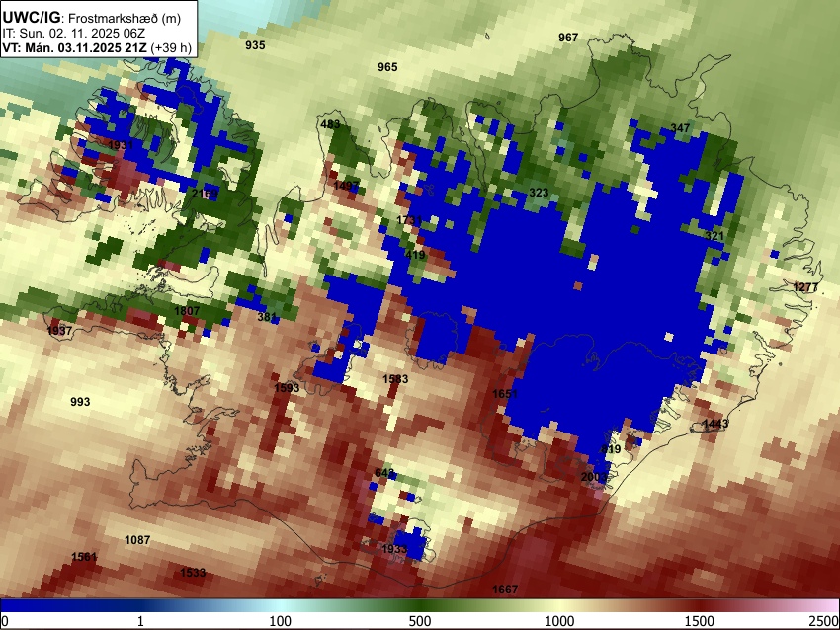The width and height of the screenshot is (840, 630).
Task: Click the legend tick label 1000
Action: (559, 621)
